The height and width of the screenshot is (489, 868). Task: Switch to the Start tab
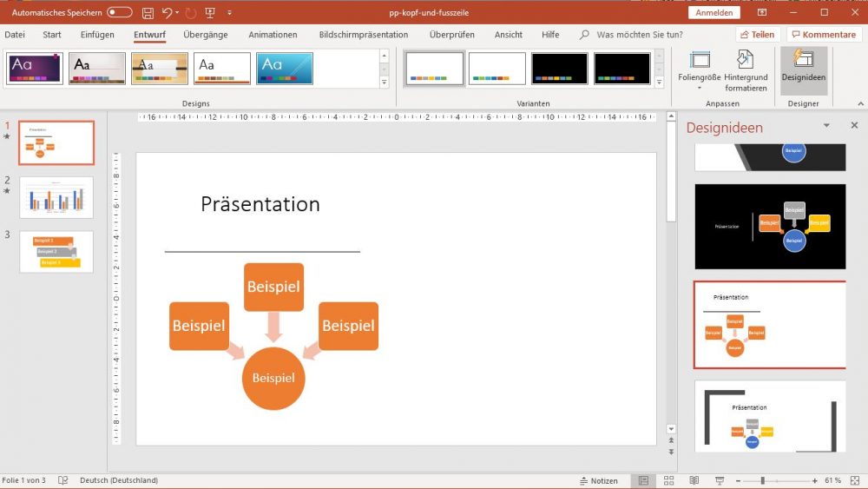point(52,35)
